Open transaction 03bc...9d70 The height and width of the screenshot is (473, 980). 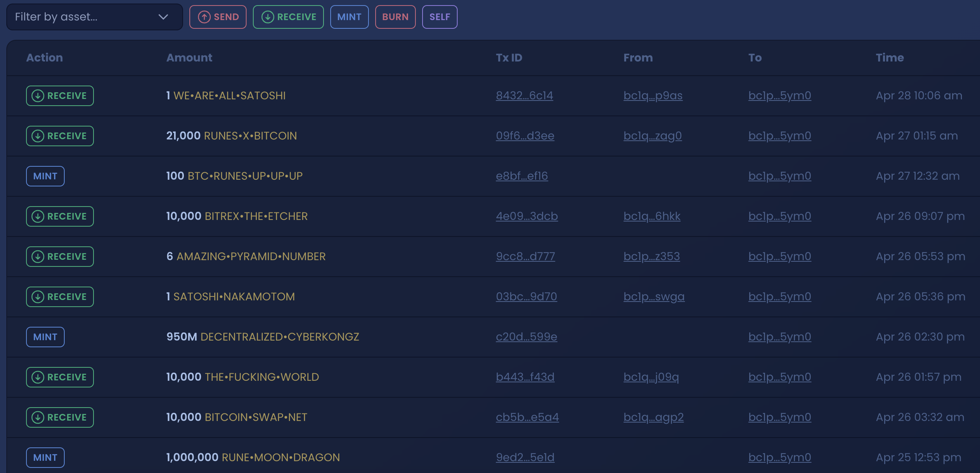coord(526,296)
